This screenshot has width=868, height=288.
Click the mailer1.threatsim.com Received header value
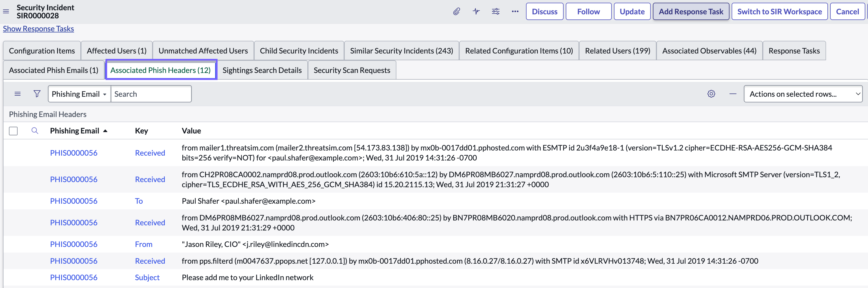click(507, 153)
